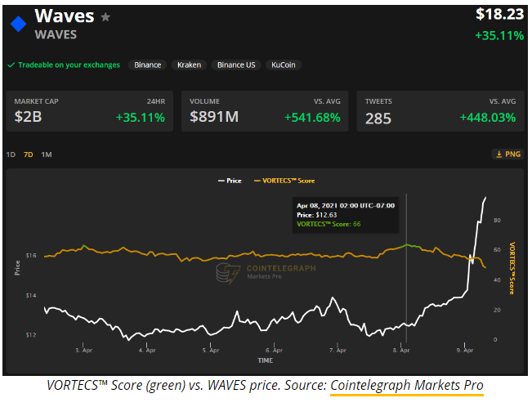The height and width of the screenshot is (407, 532).
Task: Click the 4. Apr time axis marker
Action: [x=147, y=350]
